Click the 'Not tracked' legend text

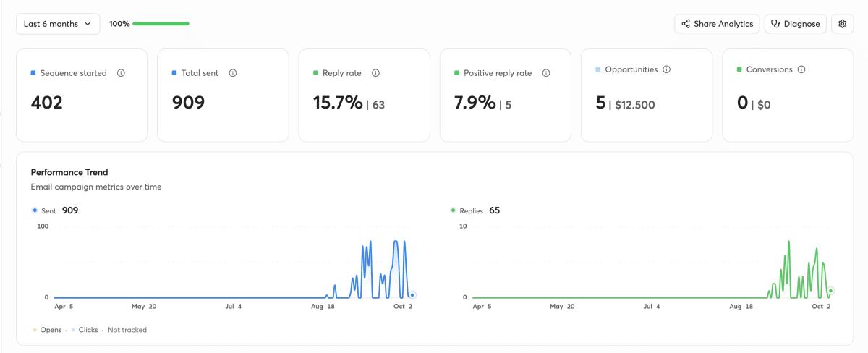point(127,330)
